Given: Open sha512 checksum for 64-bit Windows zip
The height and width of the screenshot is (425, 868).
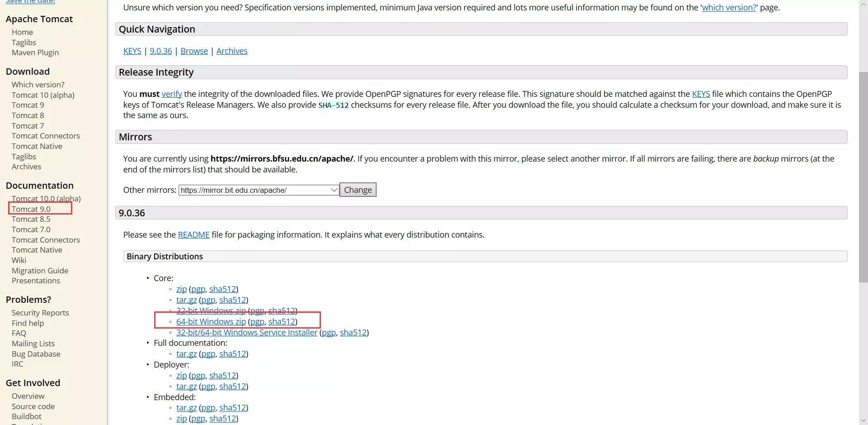Looking at the screenshot, I should tap(282, 322).
